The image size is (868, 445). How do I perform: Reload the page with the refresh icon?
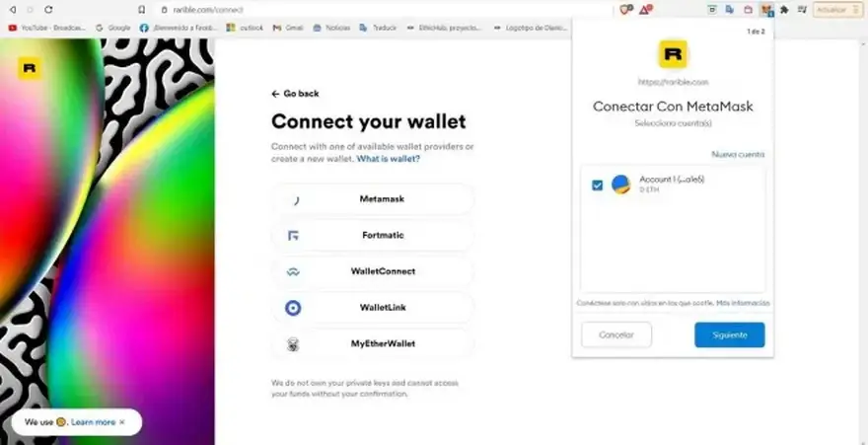[48, 10]
